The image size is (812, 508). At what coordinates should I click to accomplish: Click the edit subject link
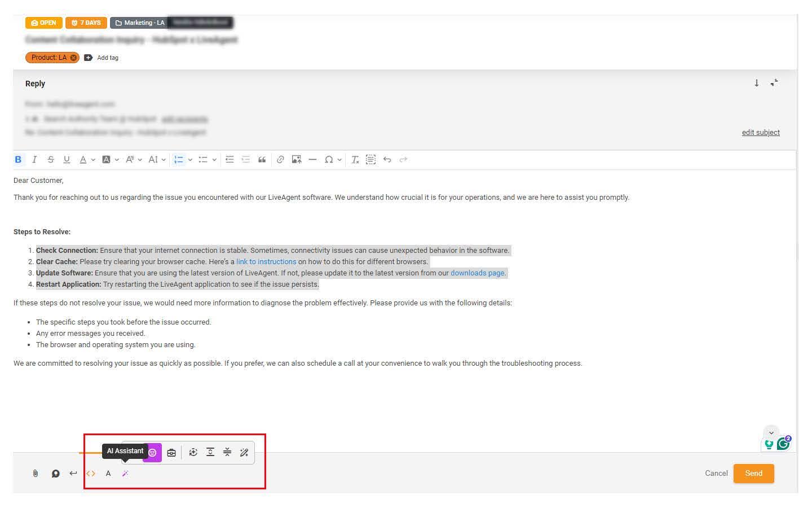point(760,132)
